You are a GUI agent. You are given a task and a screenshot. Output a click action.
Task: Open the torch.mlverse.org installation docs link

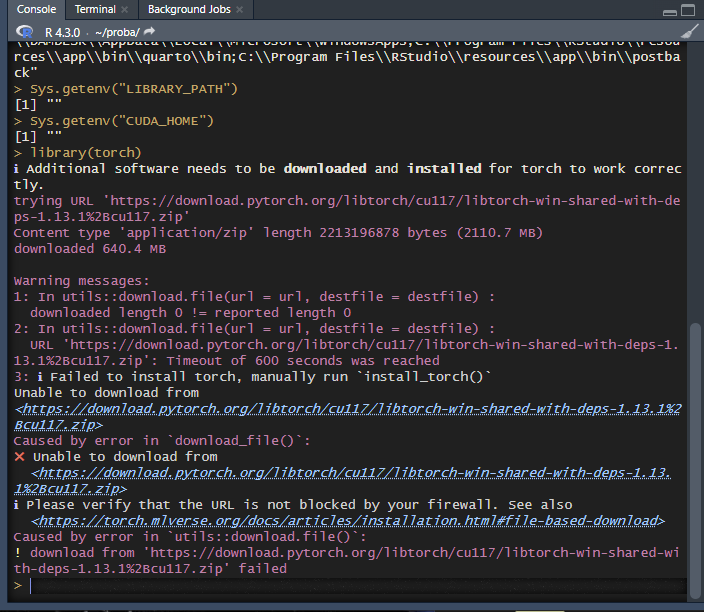click(x=348, y=521)
